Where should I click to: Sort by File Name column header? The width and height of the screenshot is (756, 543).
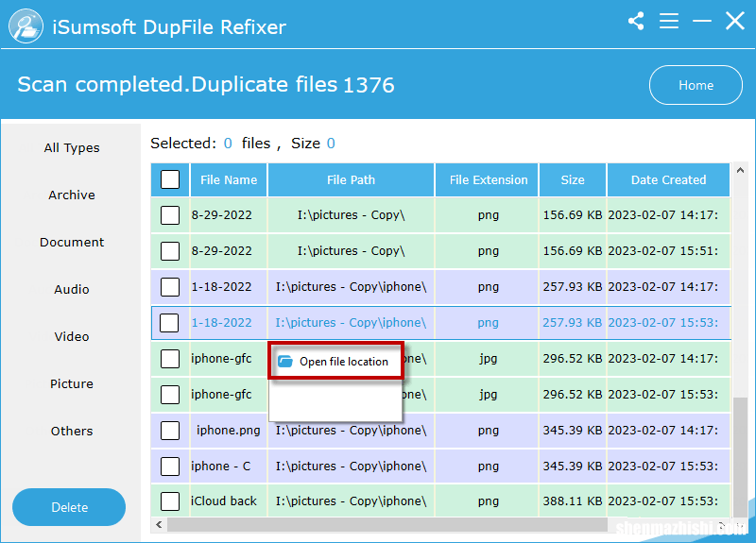(229, 179)
